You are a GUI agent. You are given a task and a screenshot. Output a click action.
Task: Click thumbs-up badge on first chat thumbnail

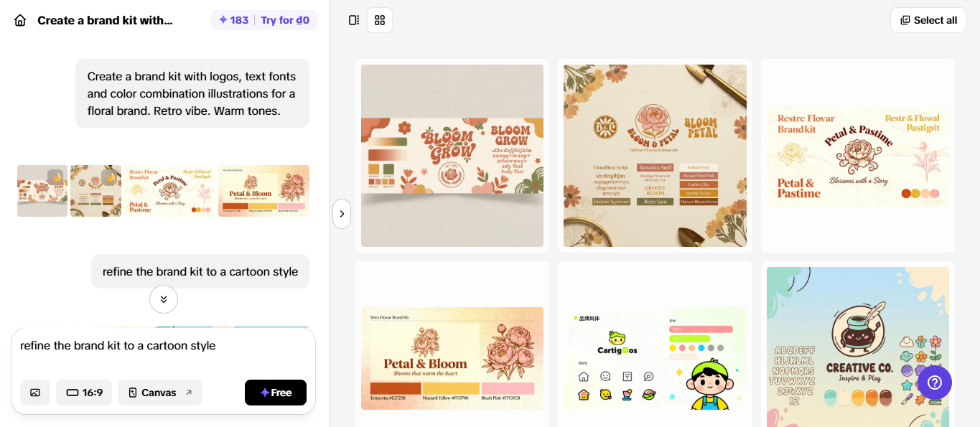tap(56, 177)
